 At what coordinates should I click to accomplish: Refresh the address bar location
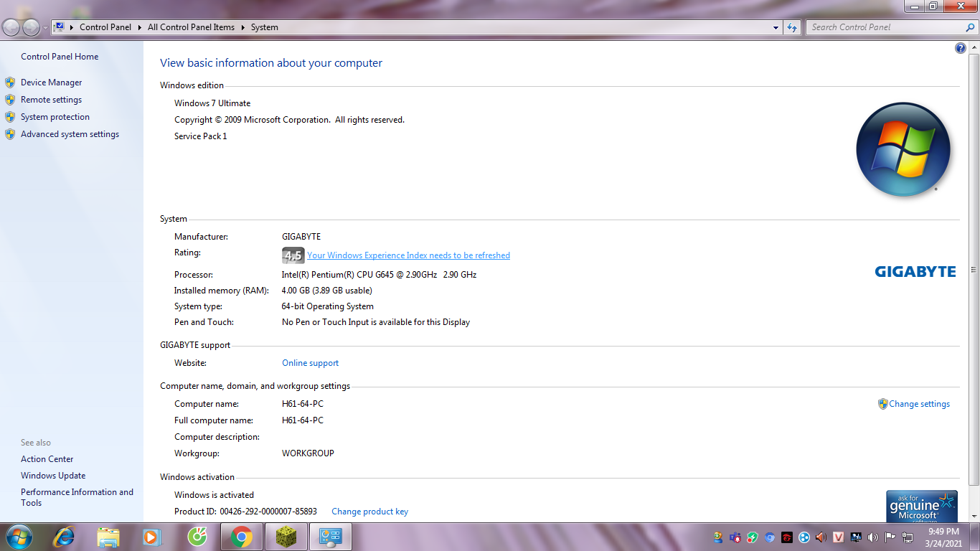(792, 27)
